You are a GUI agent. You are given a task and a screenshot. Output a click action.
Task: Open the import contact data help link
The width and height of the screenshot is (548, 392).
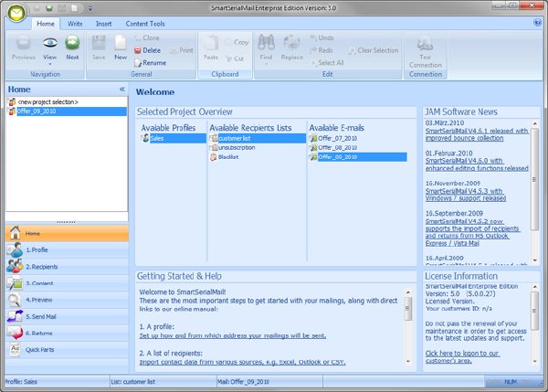242,362
